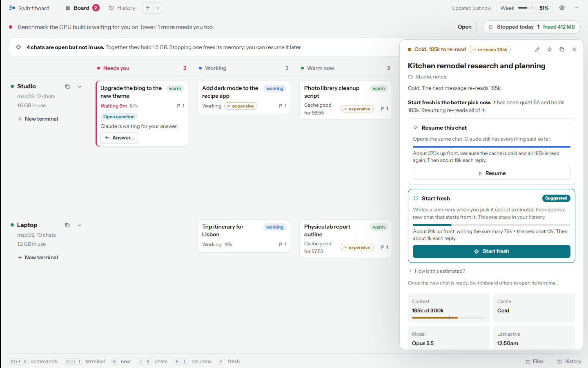588x368 pixels.
Task: Close the Kitchen remodel detail panel
Action: (x=574, y=49)
